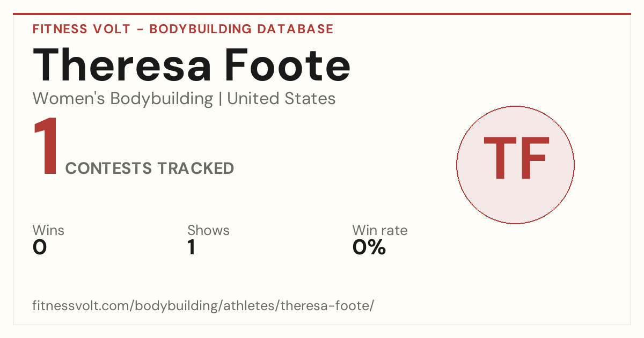Click the Shows value 1
644x338 pixels.
pos(191,247)
